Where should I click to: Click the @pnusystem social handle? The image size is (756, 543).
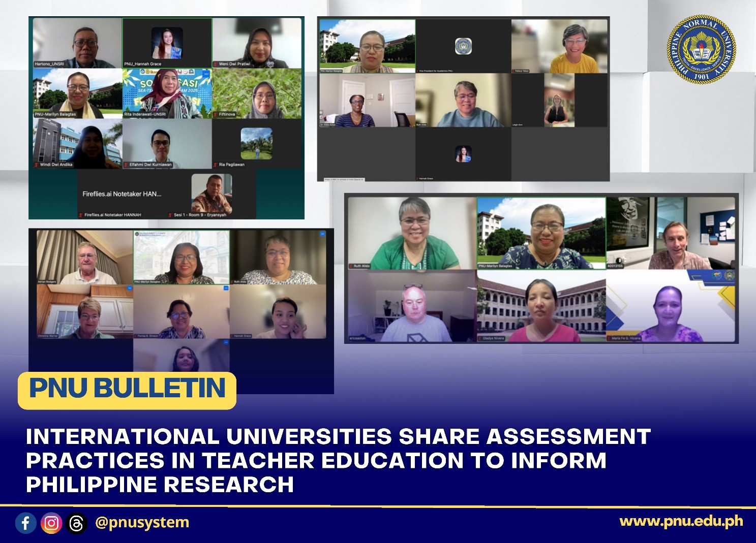[142, 523]
